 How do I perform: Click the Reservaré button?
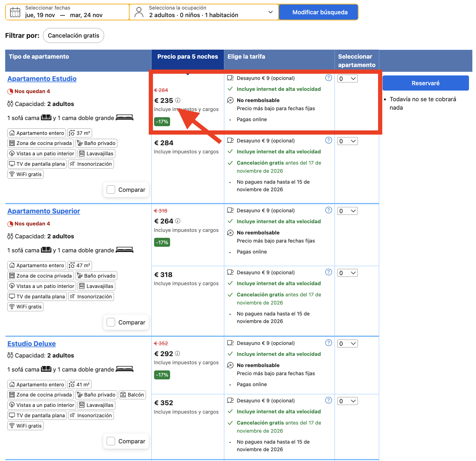pos(425,83)
